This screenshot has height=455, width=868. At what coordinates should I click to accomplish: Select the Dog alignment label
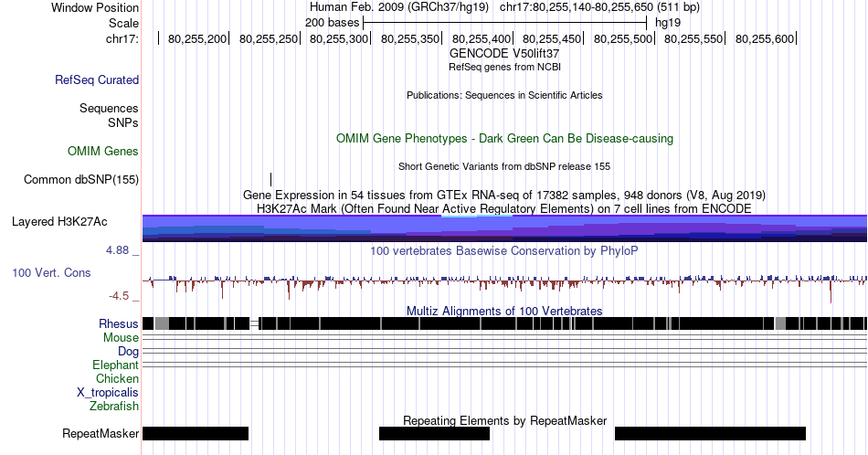128,352
